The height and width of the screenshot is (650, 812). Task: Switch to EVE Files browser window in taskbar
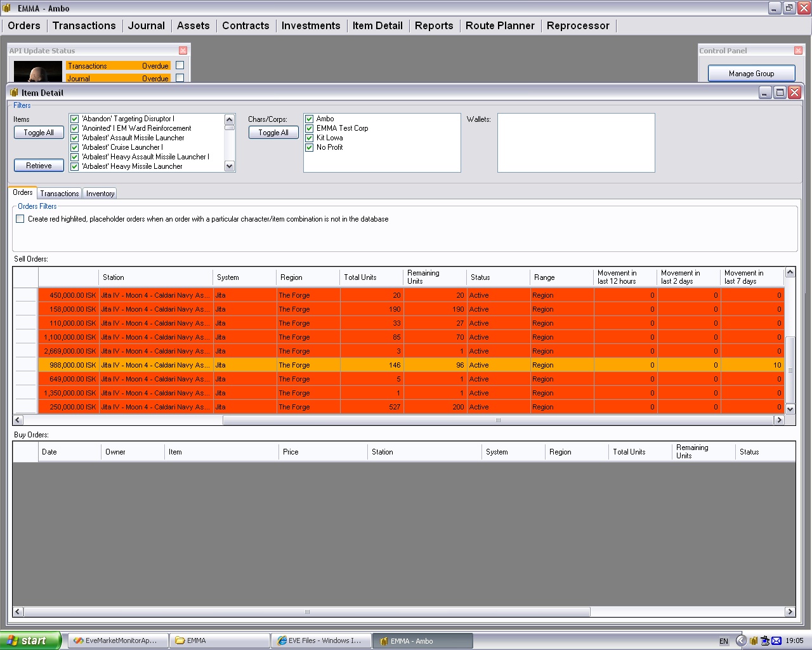[x=321, y=640]
